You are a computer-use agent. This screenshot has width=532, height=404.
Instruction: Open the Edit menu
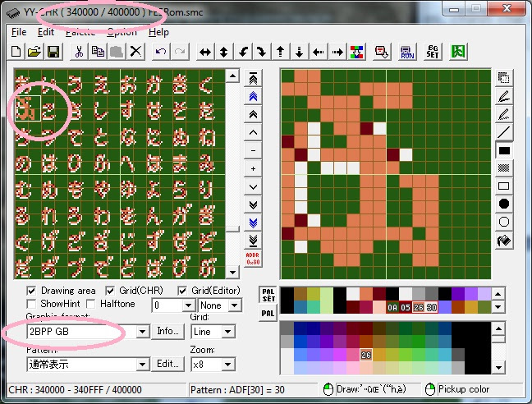46,32
